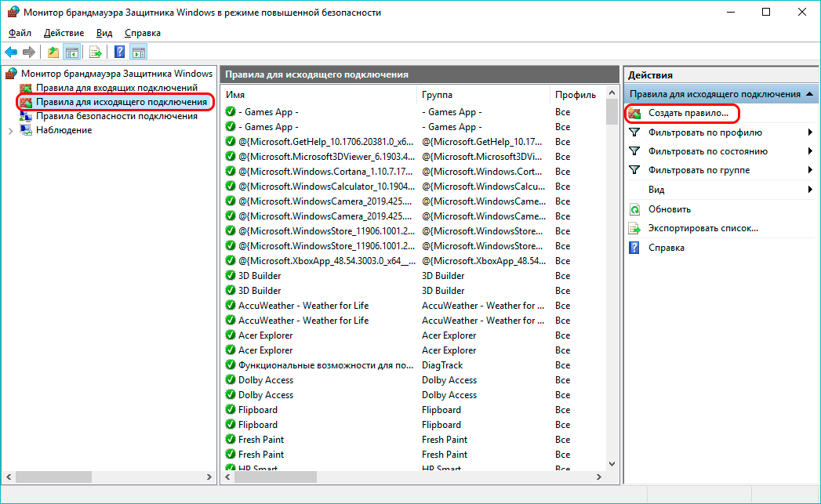Click the Forward arrow toolbar icon

tap(29, 52)
